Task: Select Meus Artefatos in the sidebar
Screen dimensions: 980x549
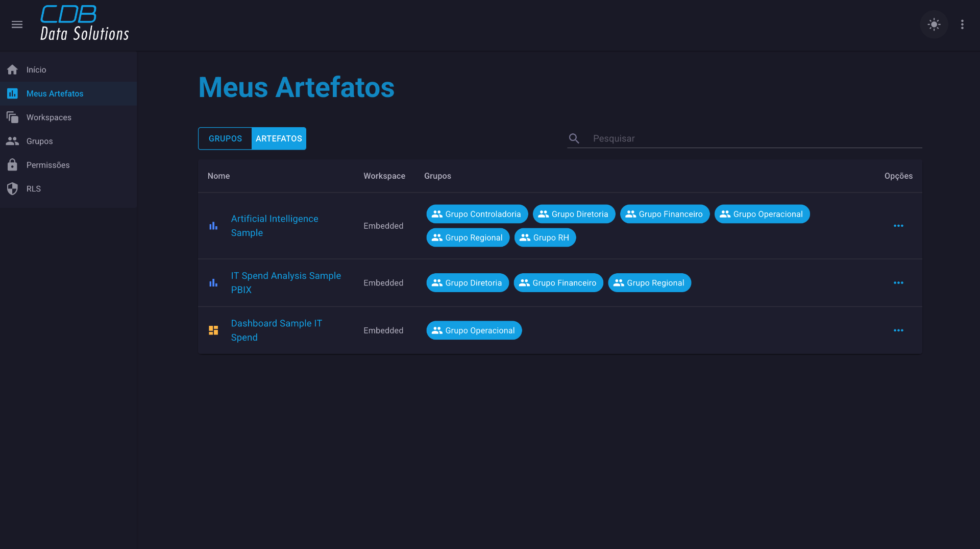Action: point(55,93)
